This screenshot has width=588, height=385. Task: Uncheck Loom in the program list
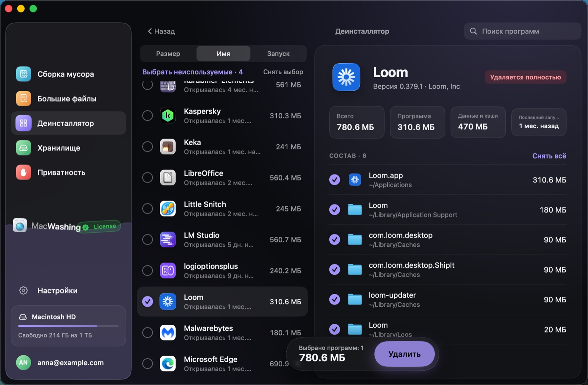click(x=147, y=302)
